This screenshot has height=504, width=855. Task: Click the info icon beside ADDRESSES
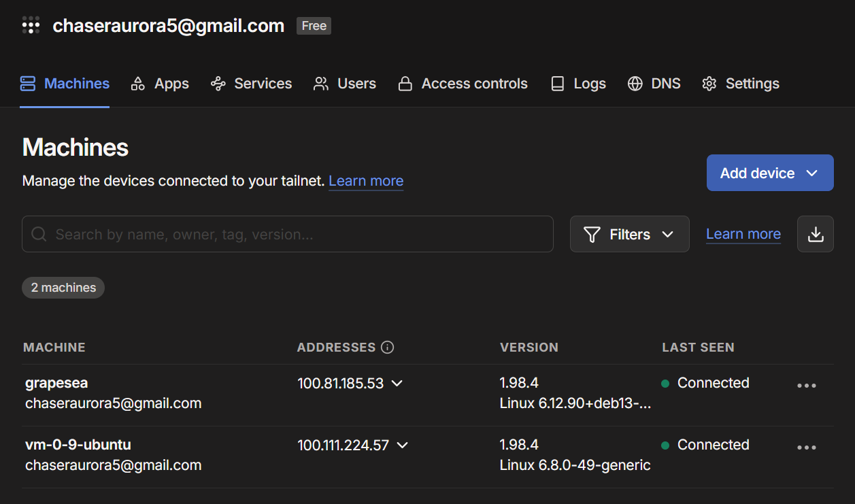[x=388, y=348]
